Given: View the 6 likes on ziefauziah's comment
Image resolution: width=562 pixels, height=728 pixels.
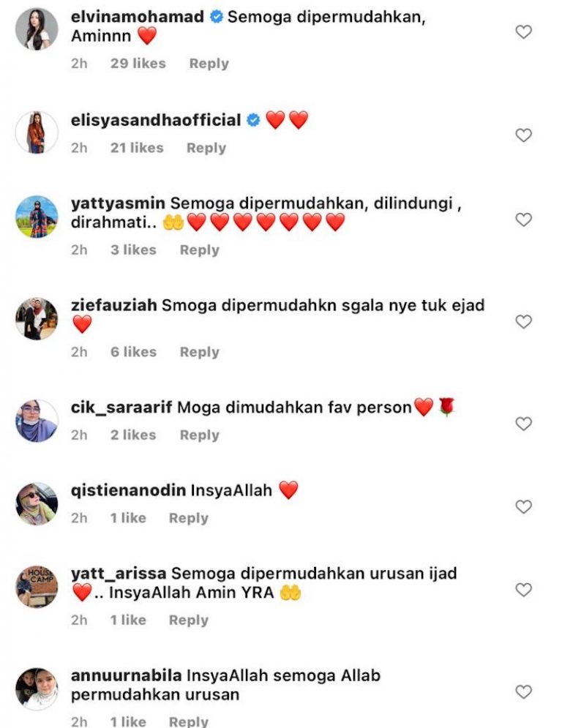Looking at the screenshot, I should pyautogui.click(x=133, y=353).
